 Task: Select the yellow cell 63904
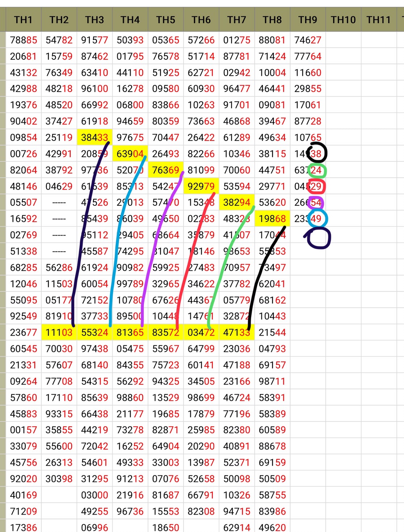click(130, 154)
